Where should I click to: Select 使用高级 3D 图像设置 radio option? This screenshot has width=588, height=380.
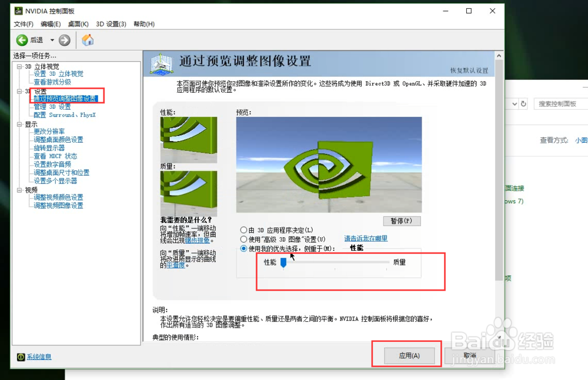[244, 239]
